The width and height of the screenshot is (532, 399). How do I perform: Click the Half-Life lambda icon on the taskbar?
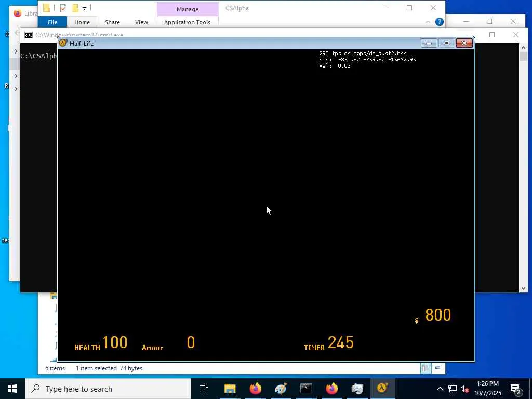(x=382, y=389)
